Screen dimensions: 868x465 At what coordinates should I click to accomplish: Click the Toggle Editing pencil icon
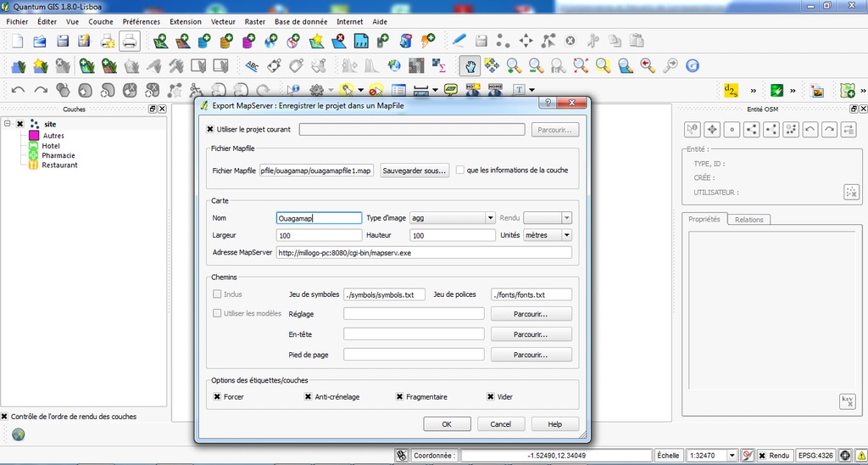(459, 40)
